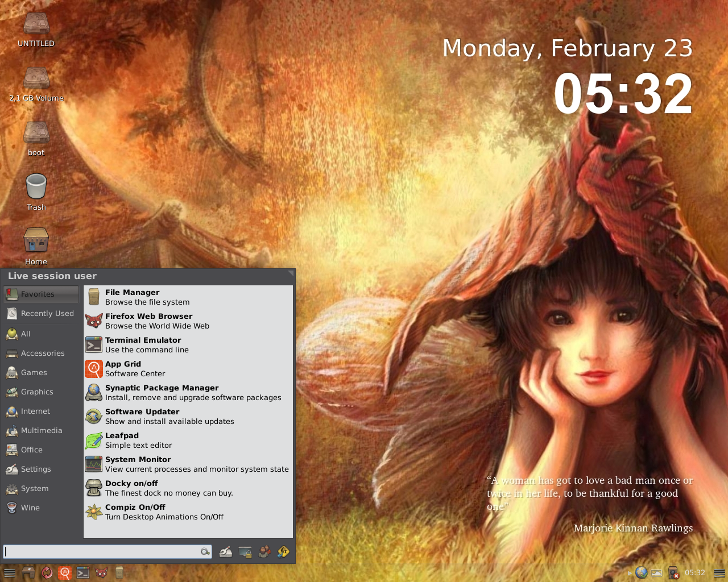Screen dimensions: 728x582
Task: Launch the terminal from the taskbar
Action: (x=83, y=573)
